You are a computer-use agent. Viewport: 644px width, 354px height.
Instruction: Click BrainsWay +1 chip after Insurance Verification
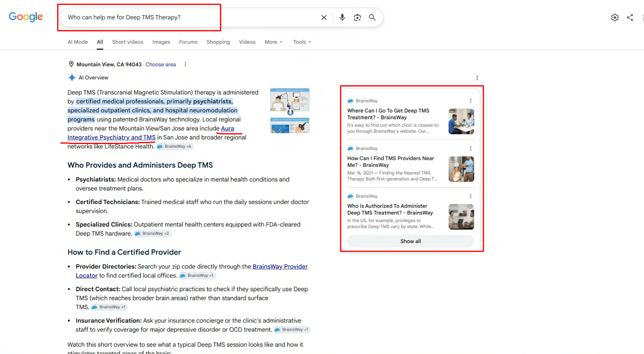[x=292, y=329]
